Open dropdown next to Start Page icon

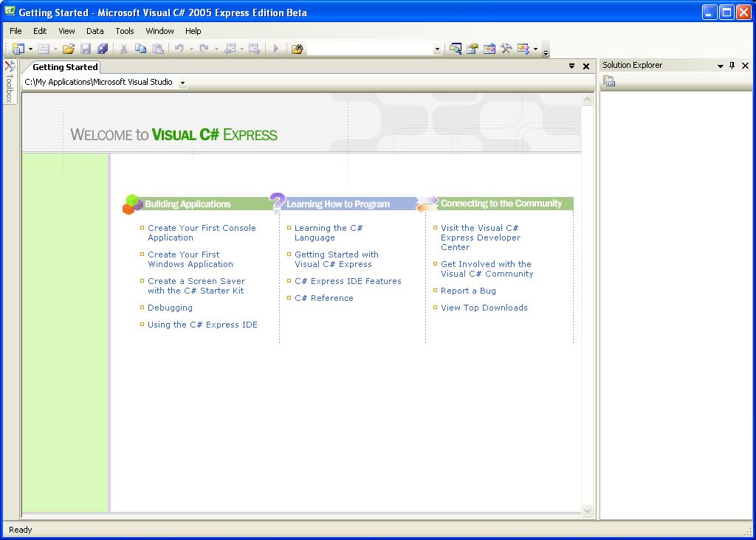point(536,49)
